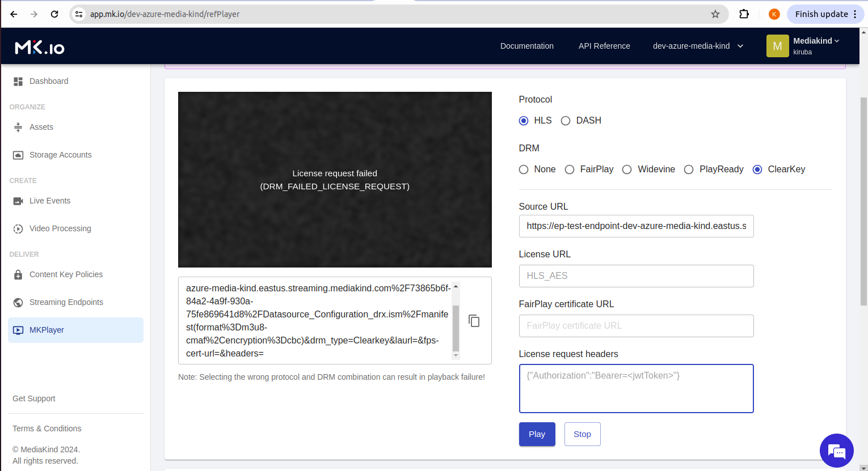
Task: Go back to the previous page
Action: [14, 14]
